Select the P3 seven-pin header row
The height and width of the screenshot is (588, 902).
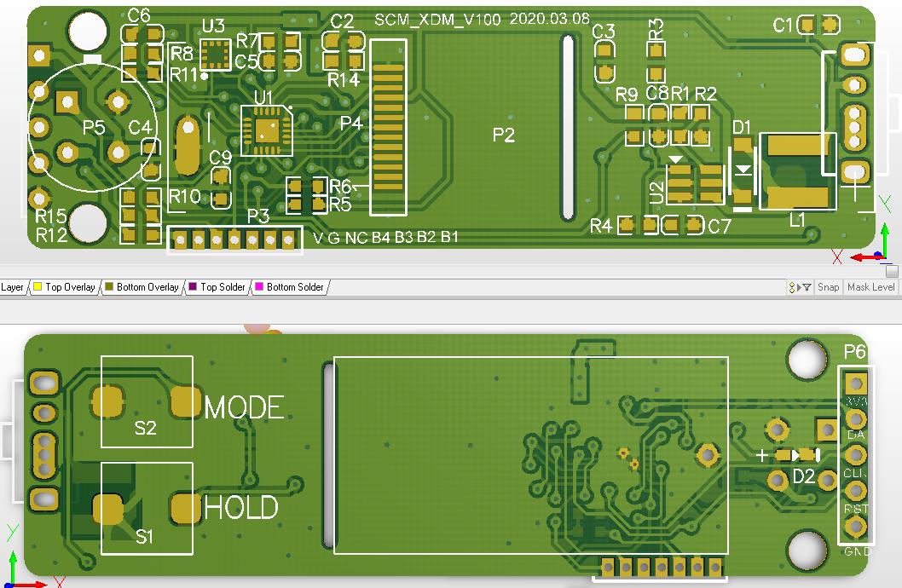click(x=234, y=239)
